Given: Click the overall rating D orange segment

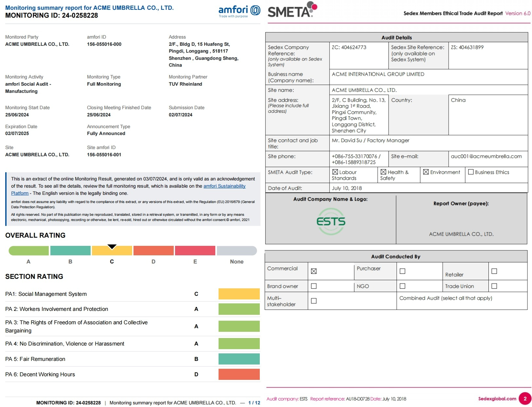Looking at the screenshot, I should point(153,251).
